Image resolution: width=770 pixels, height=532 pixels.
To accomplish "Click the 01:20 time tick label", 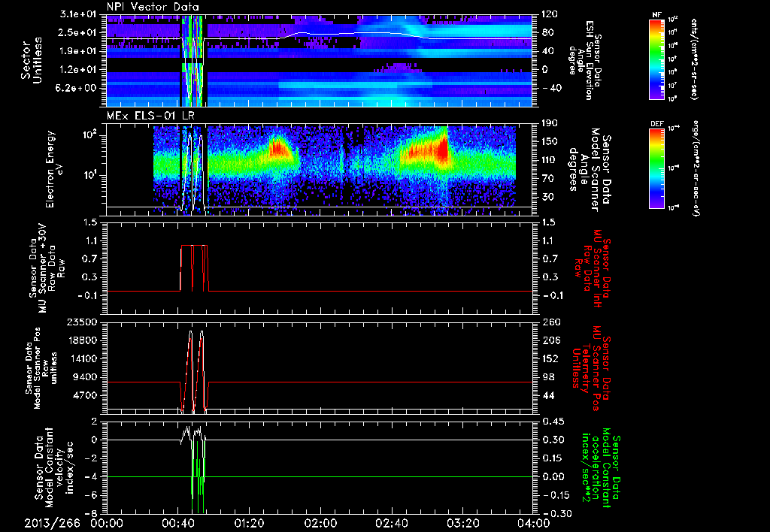I will click(249, 523).
